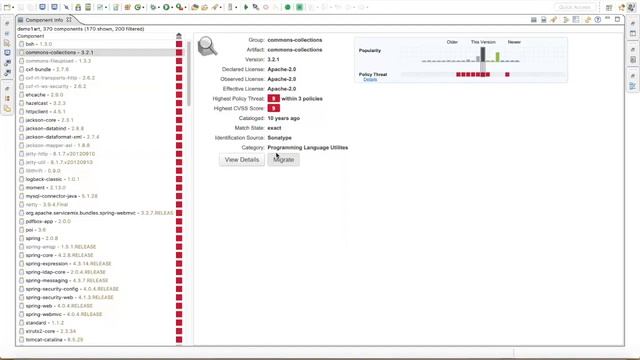Click the View Details button
The height and width of the screenshot is (360, 640).
pos(242,160)
